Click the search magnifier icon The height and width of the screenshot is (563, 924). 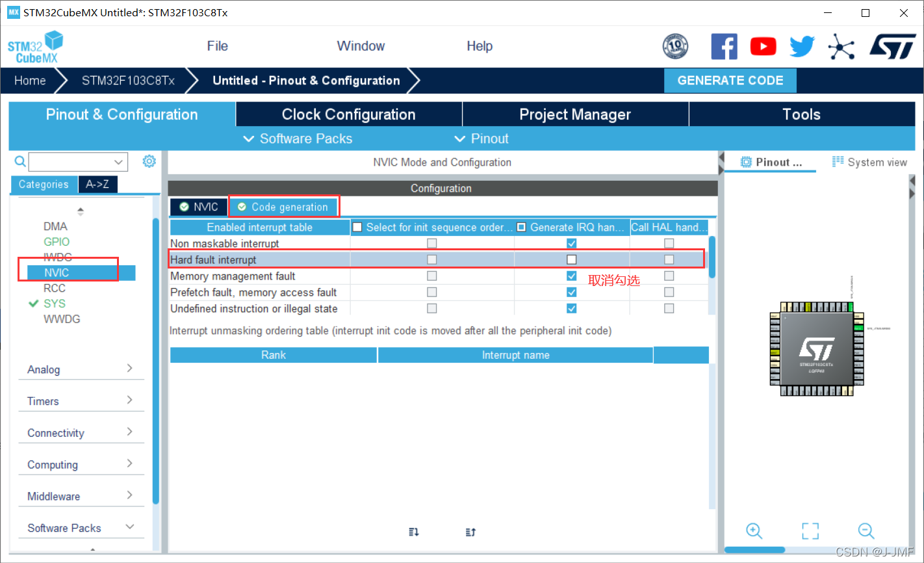click(20, 161)
